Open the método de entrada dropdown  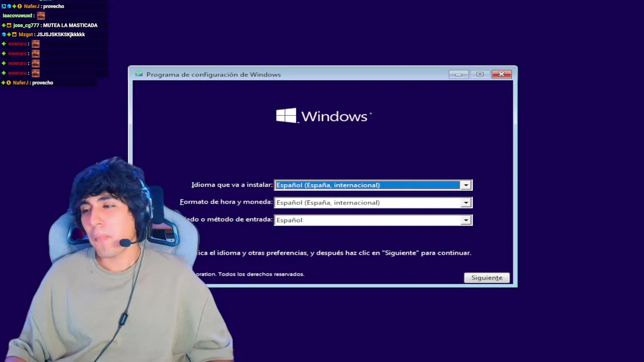click(373, 220)
